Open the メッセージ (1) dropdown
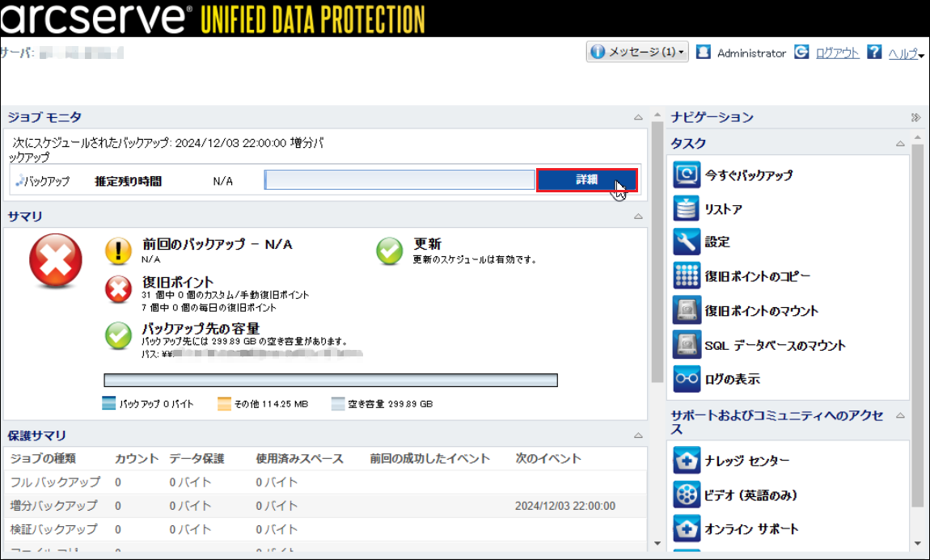 click(x=637, y=53)
